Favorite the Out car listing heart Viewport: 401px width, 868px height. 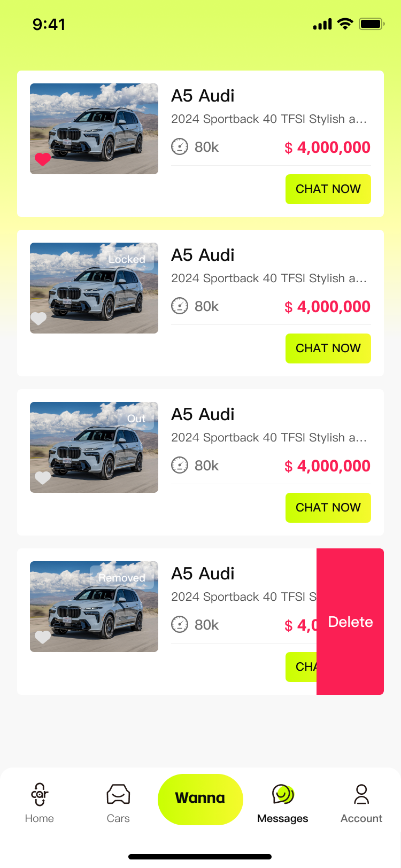coord(43,477)
